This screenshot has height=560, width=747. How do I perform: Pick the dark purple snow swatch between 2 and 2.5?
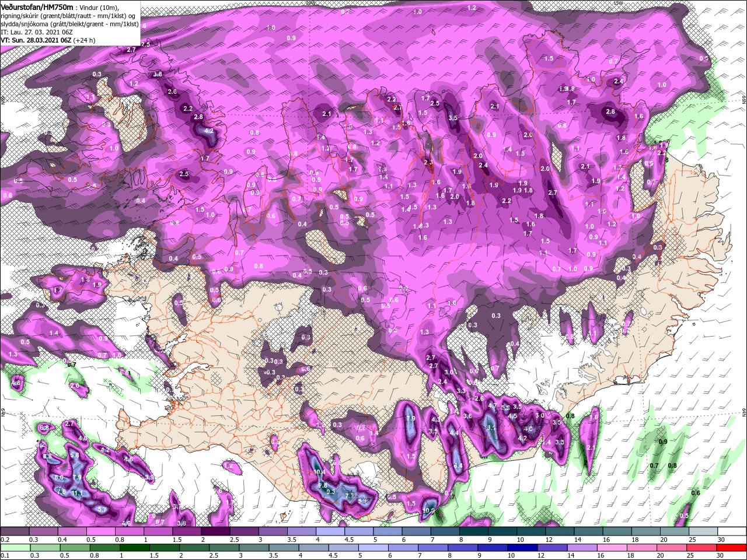215,531
